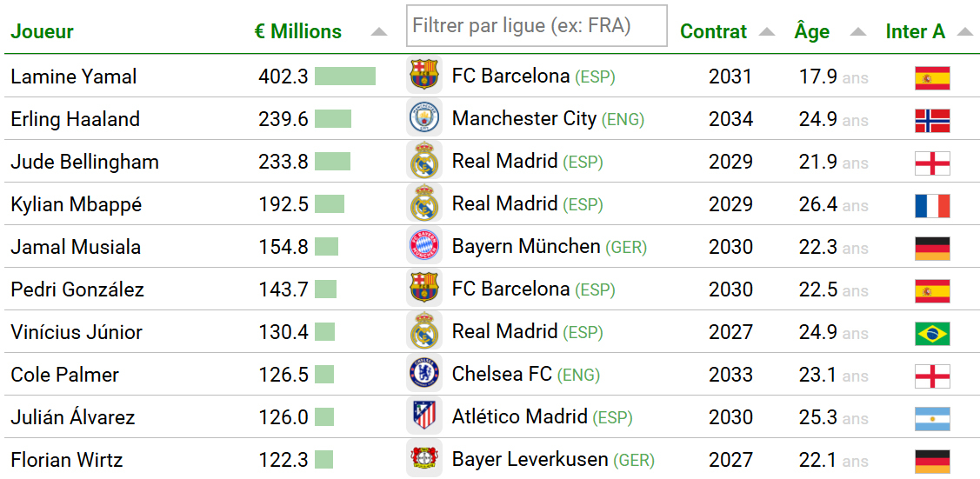Focus the 'Filtrer par ligue' input field
The height and width of the screenshot is (479, 980).
(x=537, y=26)
